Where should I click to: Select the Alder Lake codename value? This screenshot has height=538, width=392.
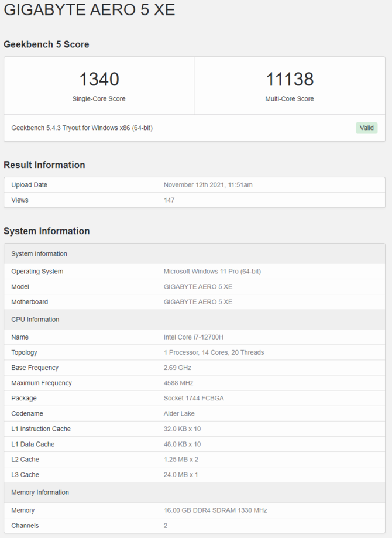pyautogui.click(x=179, y=414)
